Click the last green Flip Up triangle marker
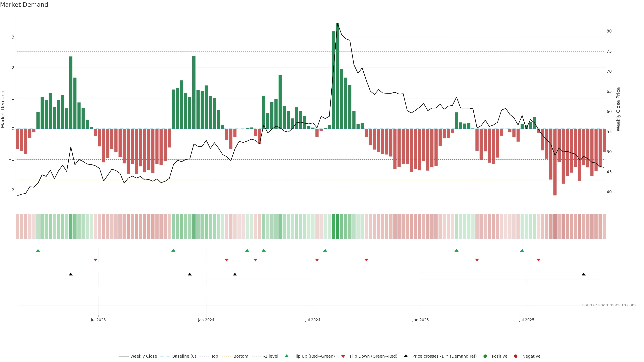 coord(522,250)
